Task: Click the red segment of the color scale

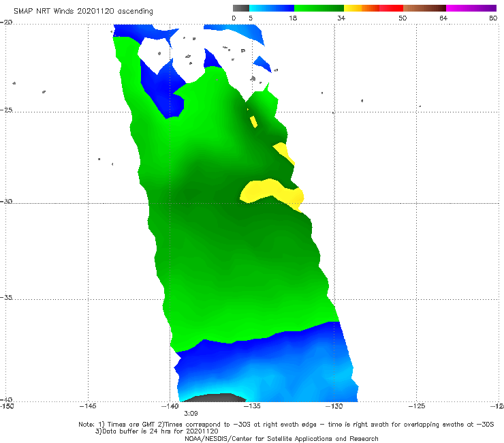Action: 391,8
